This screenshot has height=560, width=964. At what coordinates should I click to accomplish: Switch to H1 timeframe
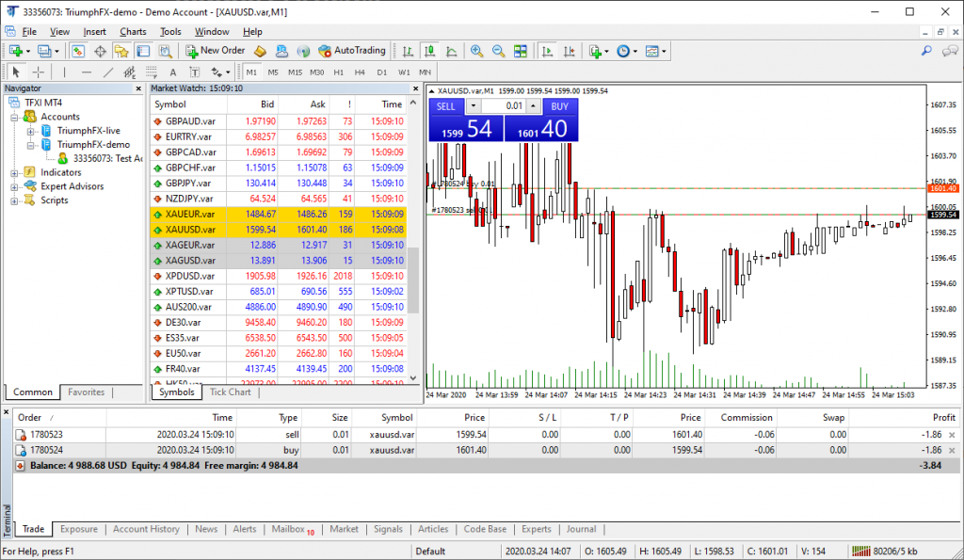339,72
